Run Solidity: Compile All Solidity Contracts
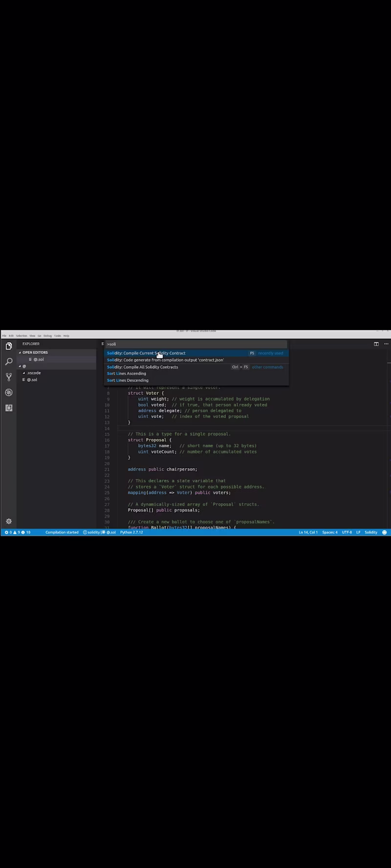This screenshot has width=391, height=868. pos(196,367)
